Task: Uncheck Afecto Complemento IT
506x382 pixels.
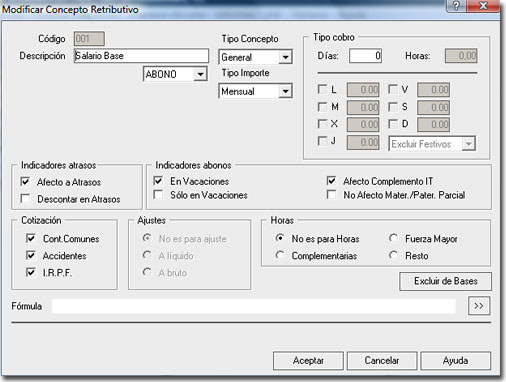Action: [x=331, y=181]
